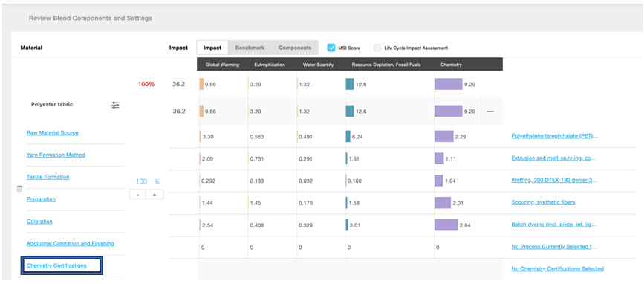Click the 100 percent blend input field
The width and height of the screenshot is (644, 284).
click(x=142, y=181)
